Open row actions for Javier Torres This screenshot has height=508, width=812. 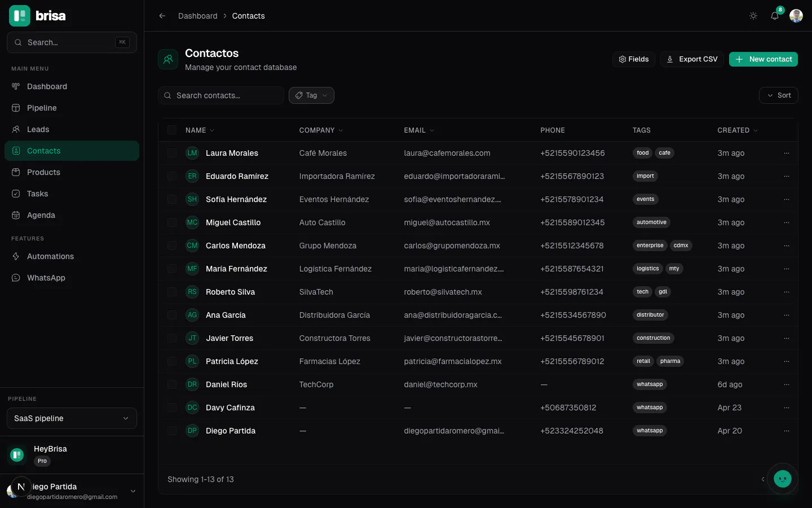(787, 338)
